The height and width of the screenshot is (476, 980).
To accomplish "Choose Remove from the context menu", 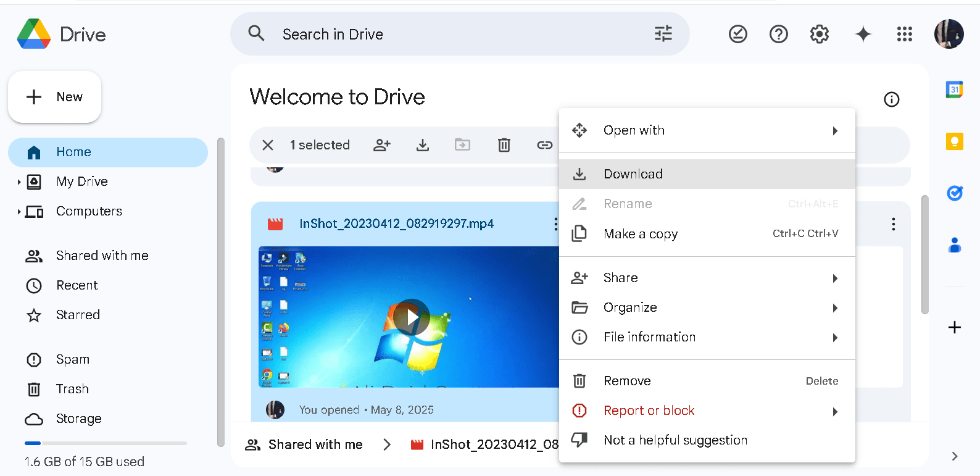I will [707, 381].
